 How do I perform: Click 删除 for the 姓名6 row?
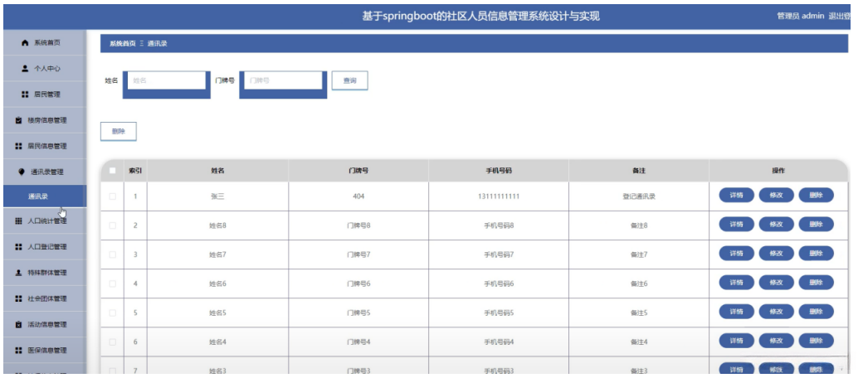(816, 283)
